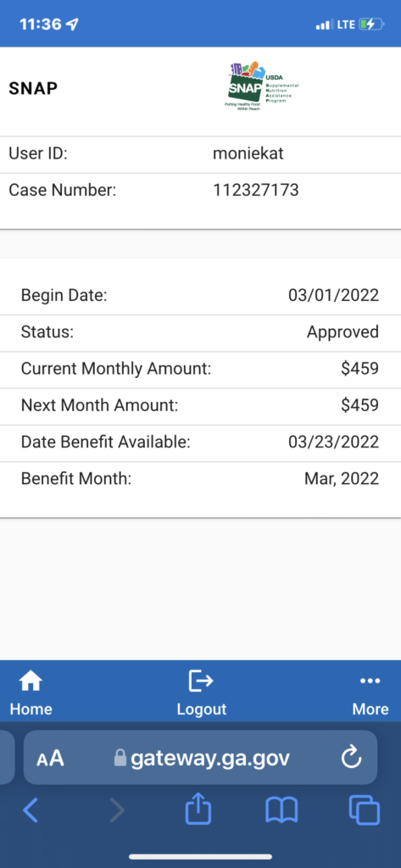Select the Case Number value 112327173

256,191
